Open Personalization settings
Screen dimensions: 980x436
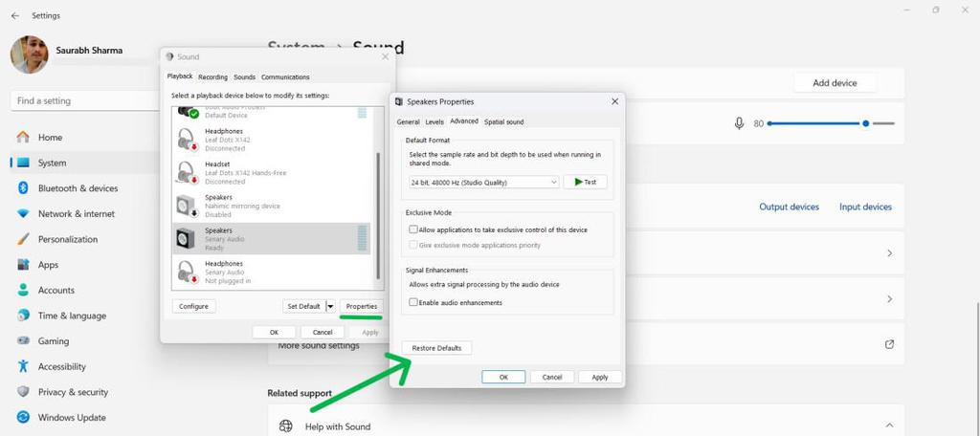[x=68, y=239]
